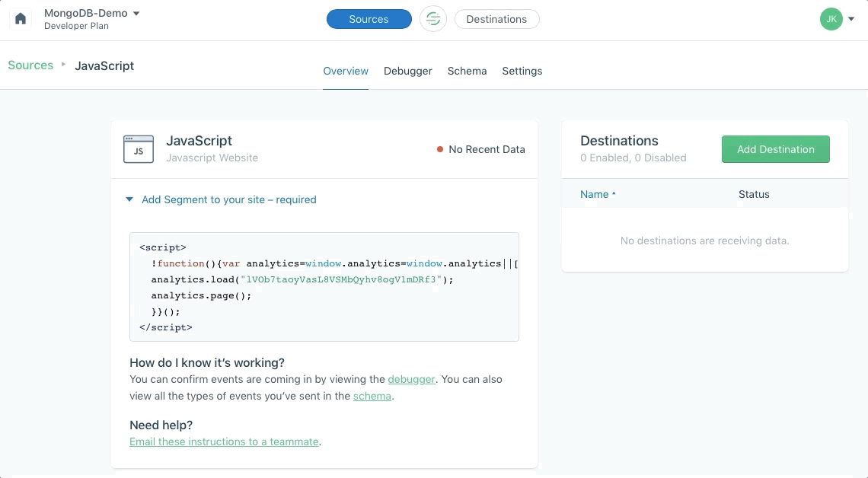This screenshot has width=868, height=478.
Task: Open the Schema tab
Action: (468, 71)
